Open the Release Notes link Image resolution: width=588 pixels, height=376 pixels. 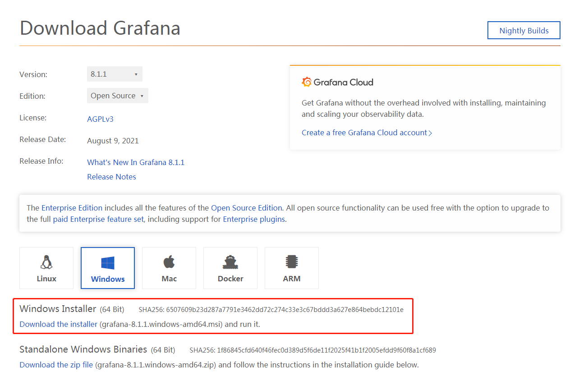point(111,177)
